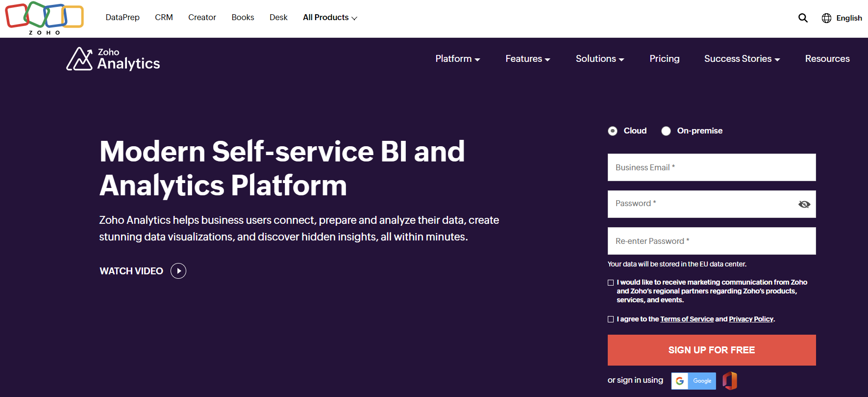This screenshot has width=868, height=397.
Task: Change language from English
Action: point(849,18)
